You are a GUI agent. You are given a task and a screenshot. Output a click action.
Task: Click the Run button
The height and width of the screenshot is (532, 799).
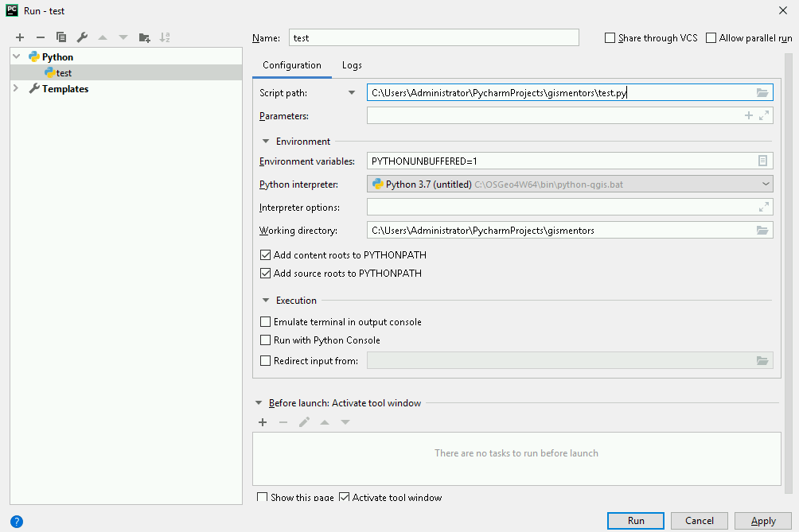click(x=635, y=520)
